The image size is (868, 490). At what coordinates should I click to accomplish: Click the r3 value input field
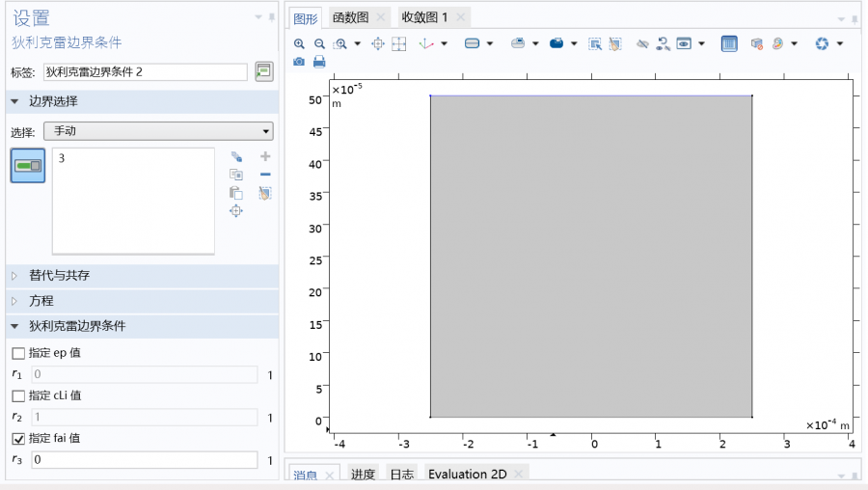point(144,460)
